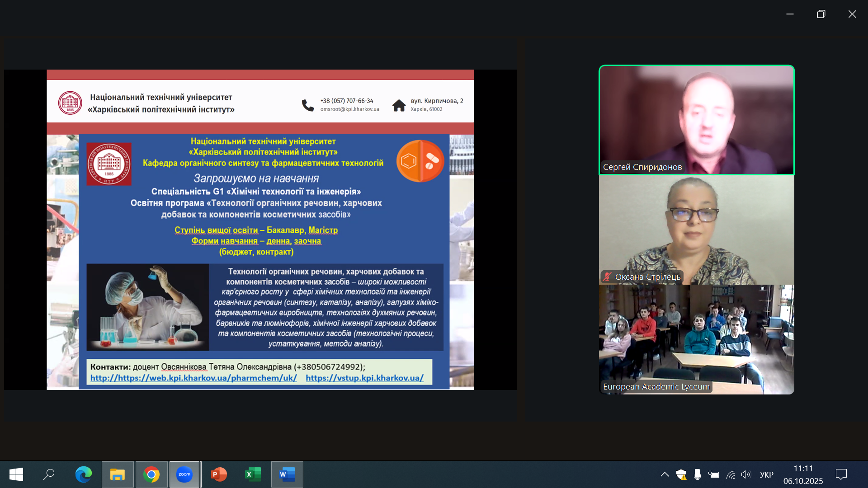Image resolution: width=868 pixels, height=488 pixels.
Task: Click the microphone tray icon
Action: coord(697,474)
